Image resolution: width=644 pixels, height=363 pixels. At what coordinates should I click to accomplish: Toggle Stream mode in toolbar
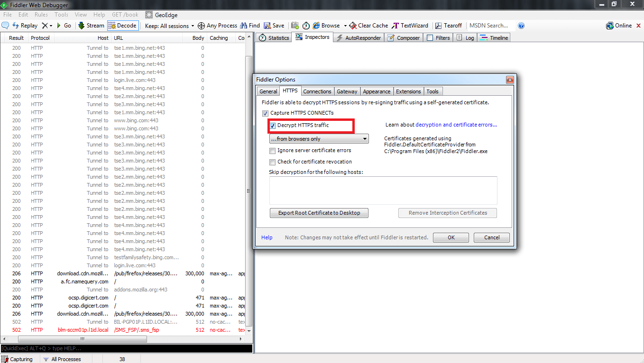(x=91, y=26)
